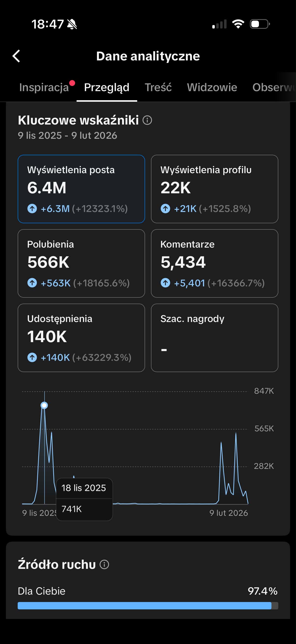The image size is (296, 644).
Task: Tap the battery status icon
Action: tap(260, 24)
